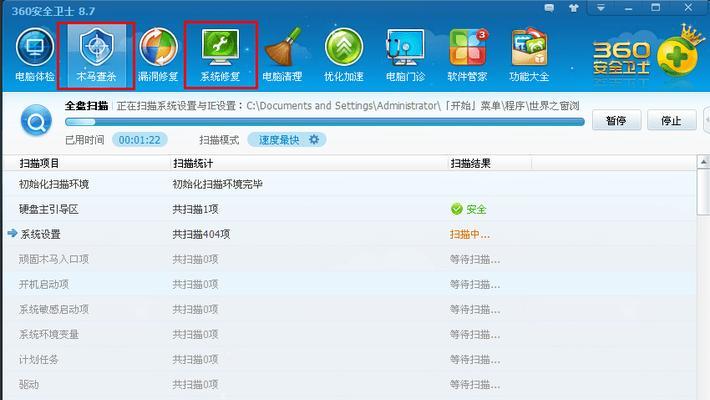This screenshot has width=710, height=400.
Task: Select the 计划任务 row
Action: pos(349,359)
